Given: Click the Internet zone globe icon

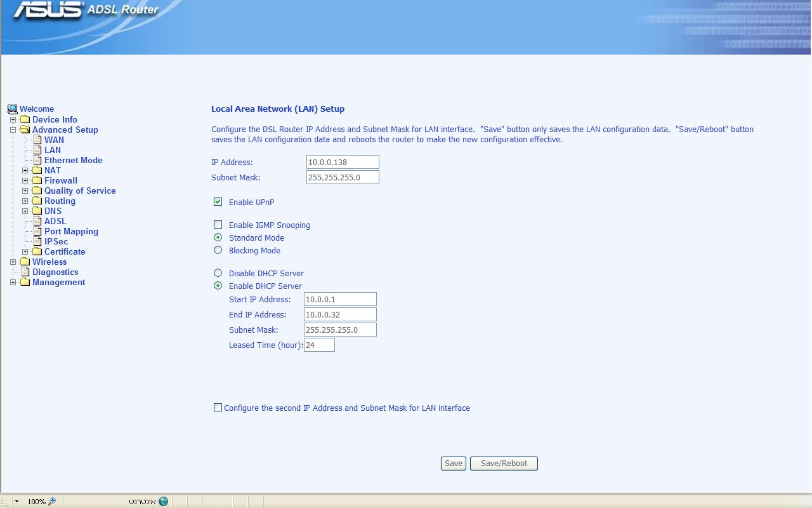Looking at the screenshot, I should (164, 501).
